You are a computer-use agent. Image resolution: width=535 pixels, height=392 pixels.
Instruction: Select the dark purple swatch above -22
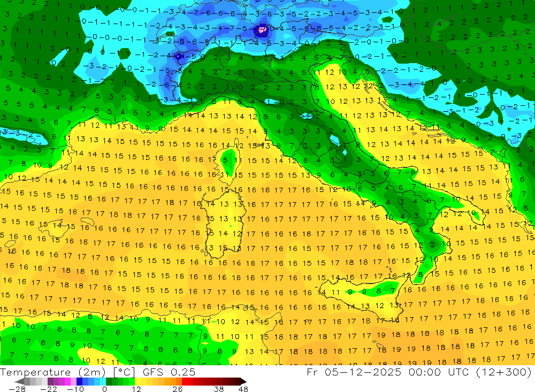pos(50,381)
